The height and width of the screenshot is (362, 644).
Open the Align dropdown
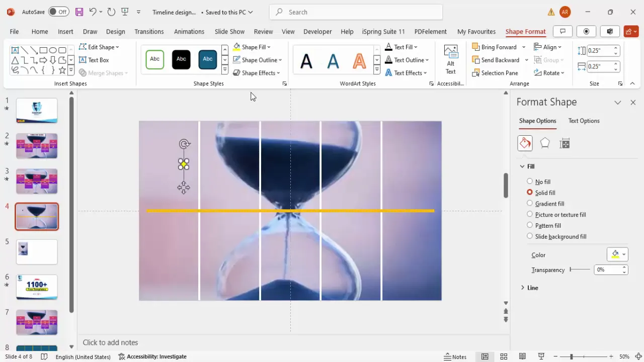point(548,47)
